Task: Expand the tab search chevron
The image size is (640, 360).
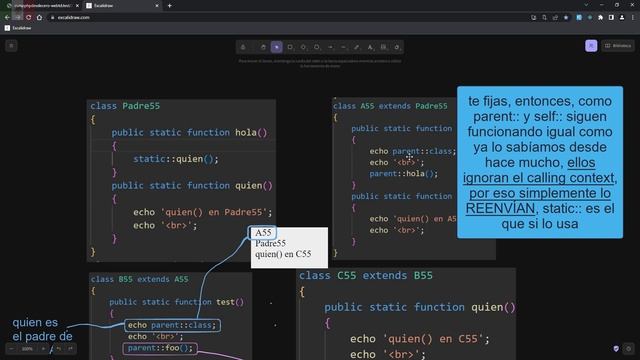Action: coord(586,5)
